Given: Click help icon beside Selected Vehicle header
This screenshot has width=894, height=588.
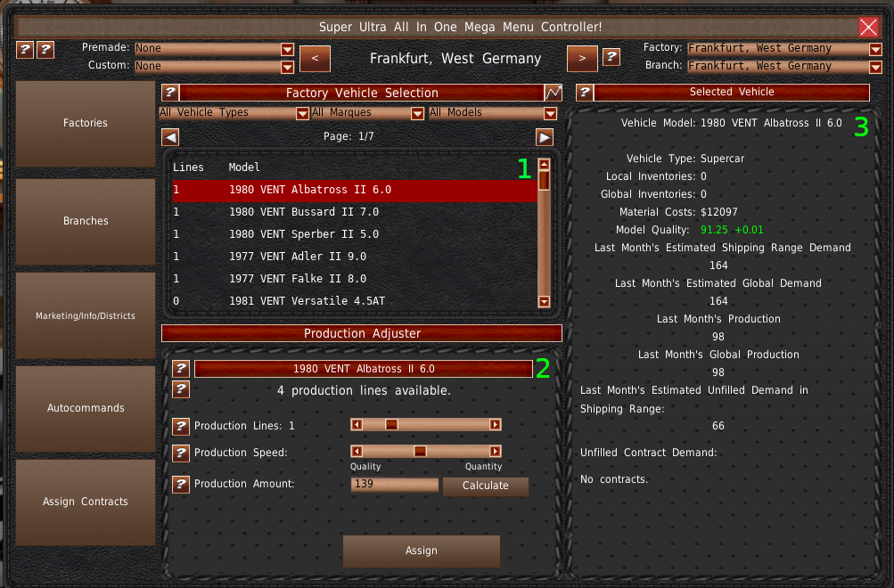Looking at the screenshot, I should tap(585, 92).
